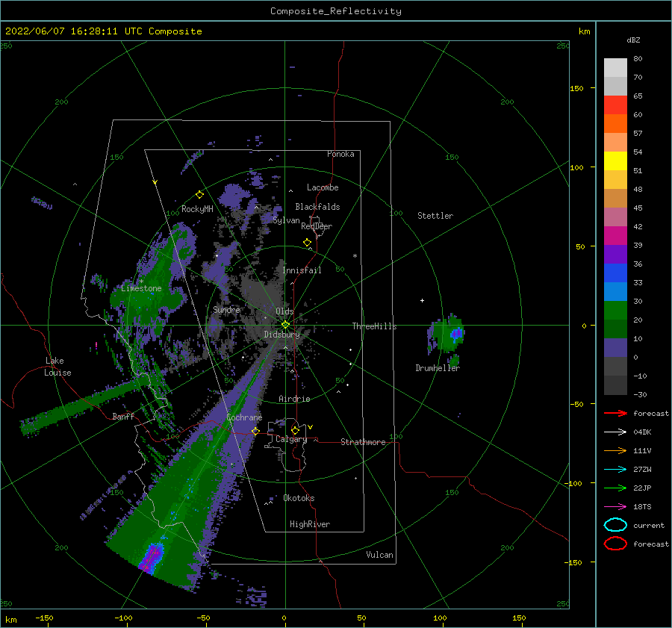
Task: Click the yellow radar-site diamond at Didsbury
Action: pos(285,325)
